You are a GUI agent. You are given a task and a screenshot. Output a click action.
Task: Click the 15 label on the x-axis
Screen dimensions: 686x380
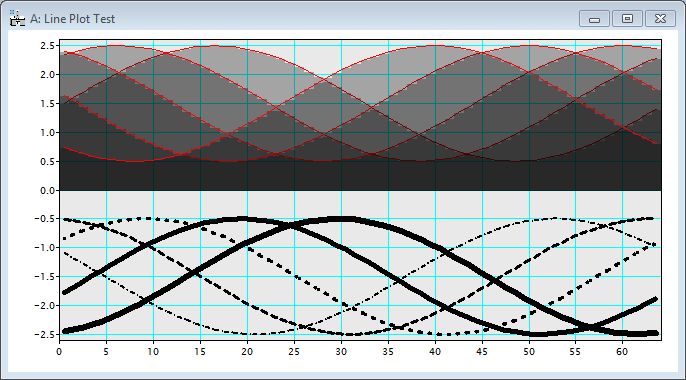click(200, 352)
